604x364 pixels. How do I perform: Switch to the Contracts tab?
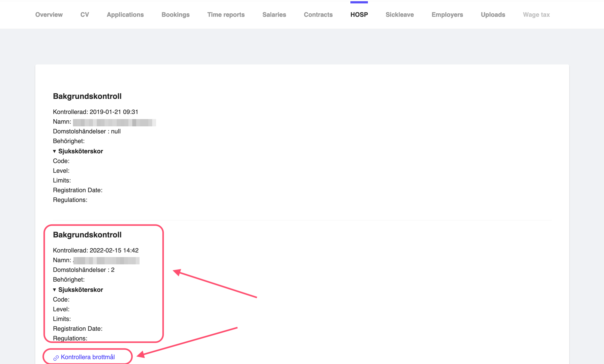click(318, 15)
